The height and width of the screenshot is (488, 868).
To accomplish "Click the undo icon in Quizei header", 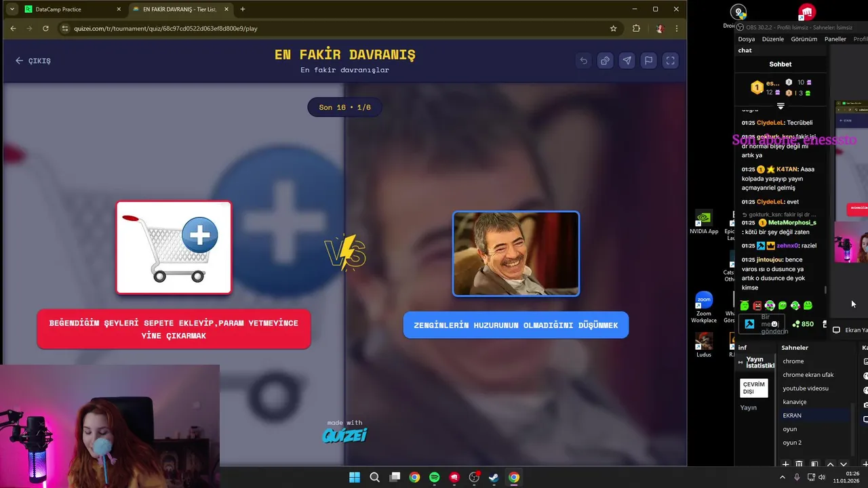I will tap(583, 60).
